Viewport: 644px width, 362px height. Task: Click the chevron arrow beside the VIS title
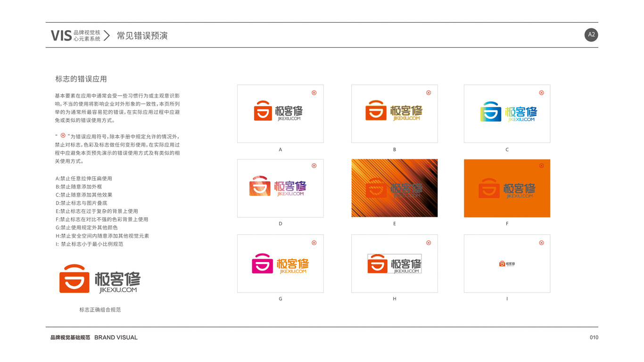107,35
